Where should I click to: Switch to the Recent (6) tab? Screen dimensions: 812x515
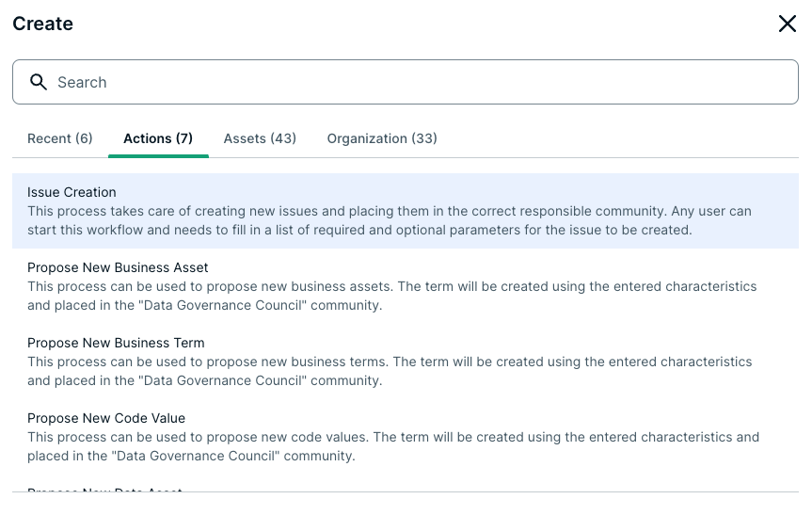click(60, 138)
